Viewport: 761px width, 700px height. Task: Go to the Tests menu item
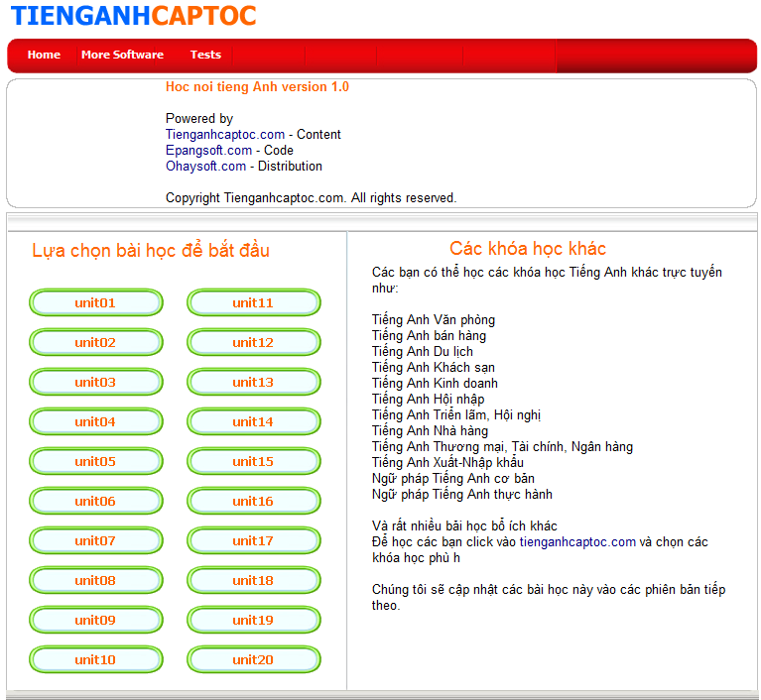(205, 55)
